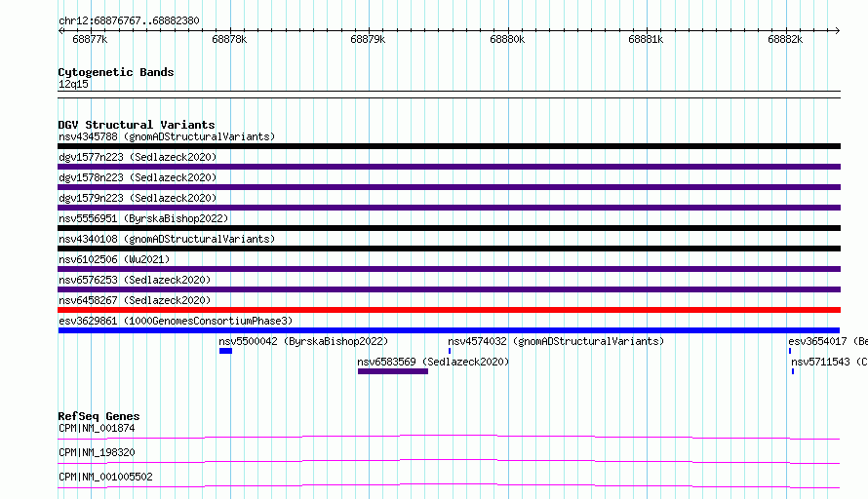
Task: Open the CPM|NM_001874 gene label
Action: click(97, 428)
